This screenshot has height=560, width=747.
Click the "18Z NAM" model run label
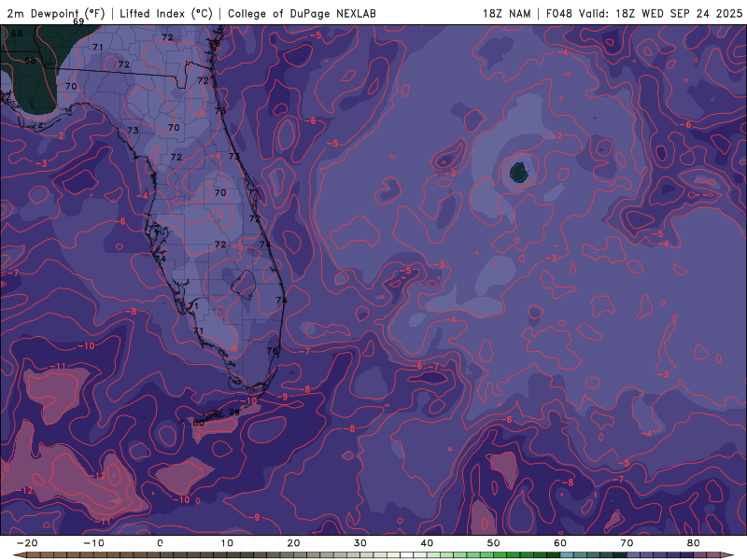click(x=506, y=13)
